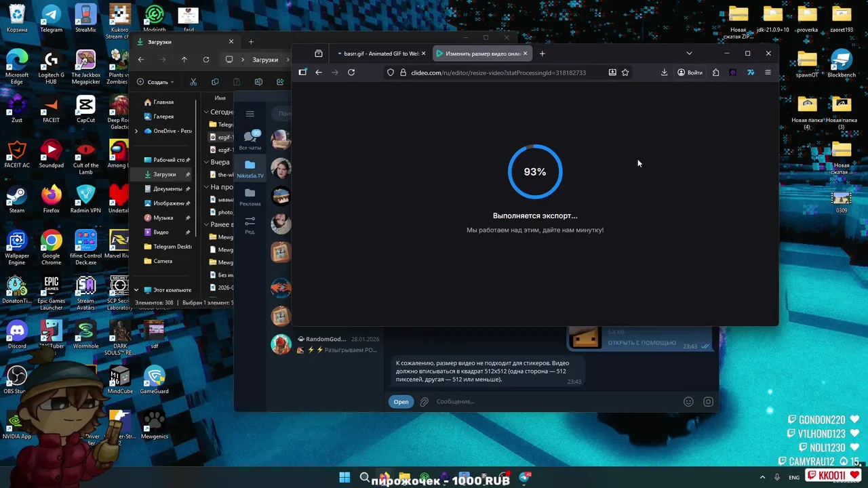This screenshot has width=868, height=488.
Task: Show hidden tray icons chevron
Action: (762, 477)
